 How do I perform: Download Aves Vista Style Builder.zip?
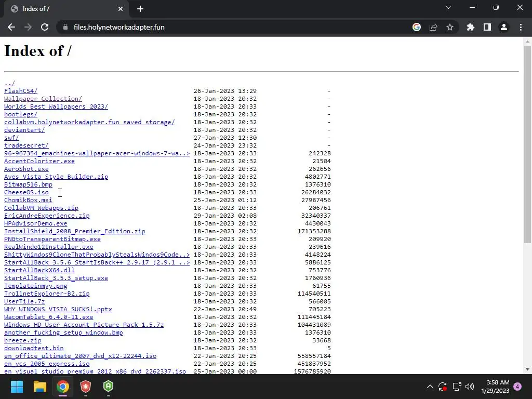click(56, 177)
